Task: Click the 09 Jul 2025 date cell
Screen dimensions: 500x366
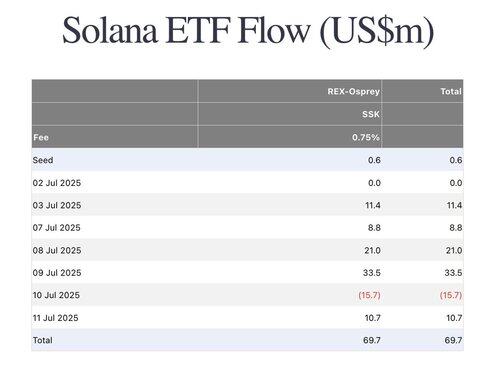Action: (57, 273)
